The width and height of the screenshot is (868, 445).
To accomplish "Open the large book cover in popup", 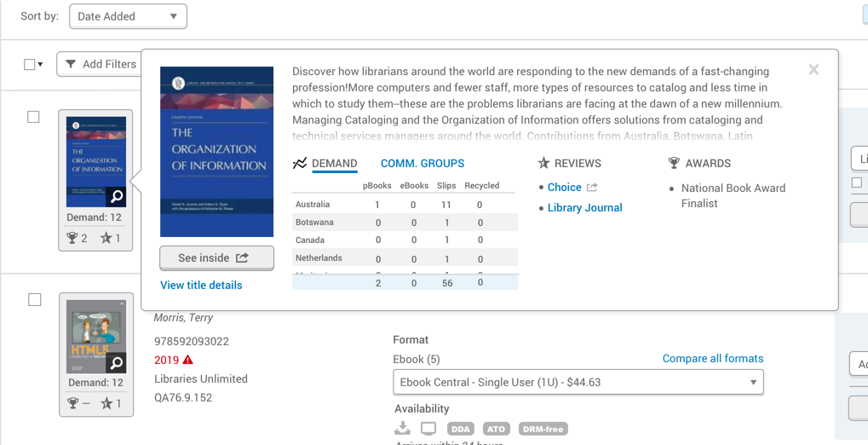I will pos(216,152).
